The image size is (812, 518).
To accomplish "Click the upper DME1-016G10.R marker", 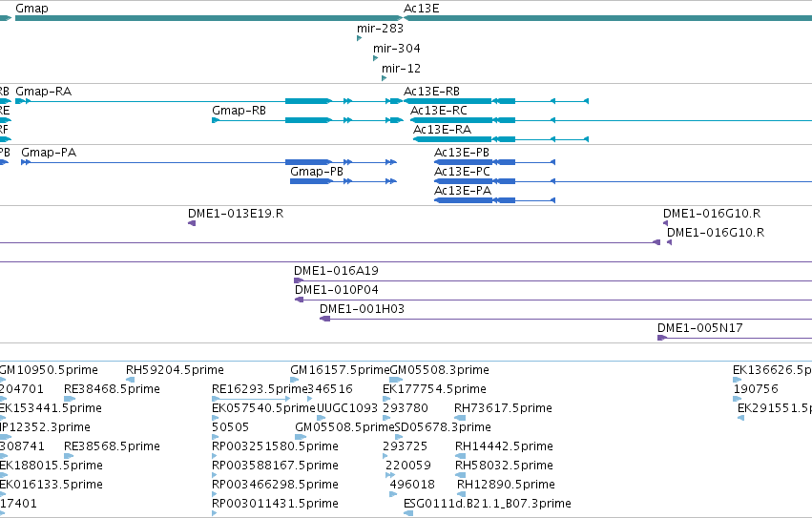I will click(x=665, y=223).
